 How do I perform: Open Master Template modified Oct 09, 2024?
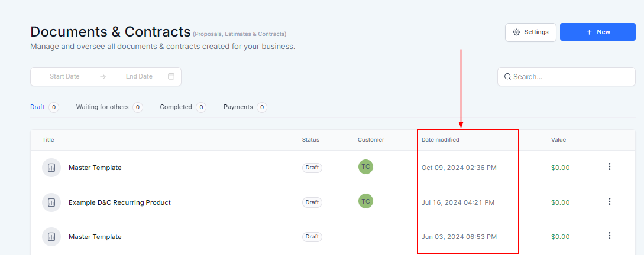95,168
